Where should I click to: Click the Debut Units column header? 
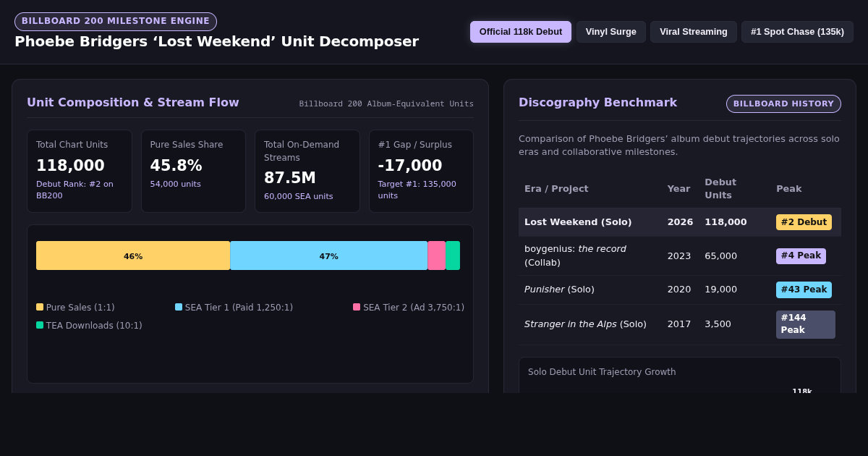point(720,189)
